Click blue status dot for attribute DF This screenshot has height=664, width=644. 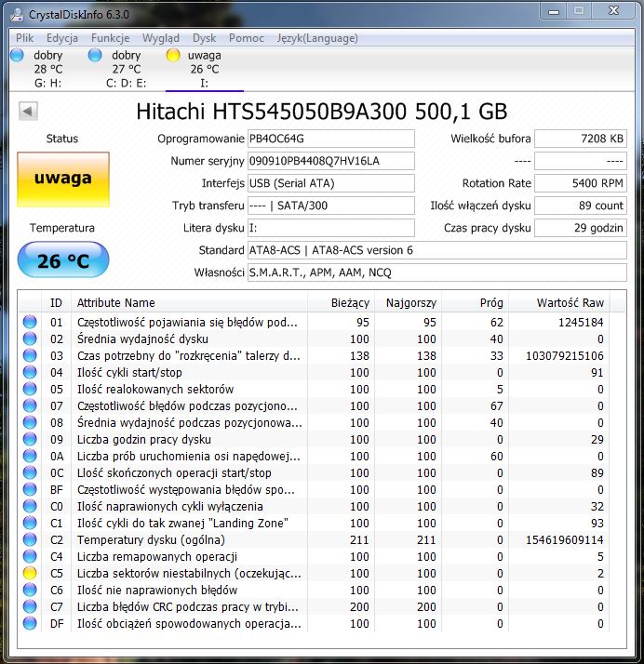pos(30,623)
